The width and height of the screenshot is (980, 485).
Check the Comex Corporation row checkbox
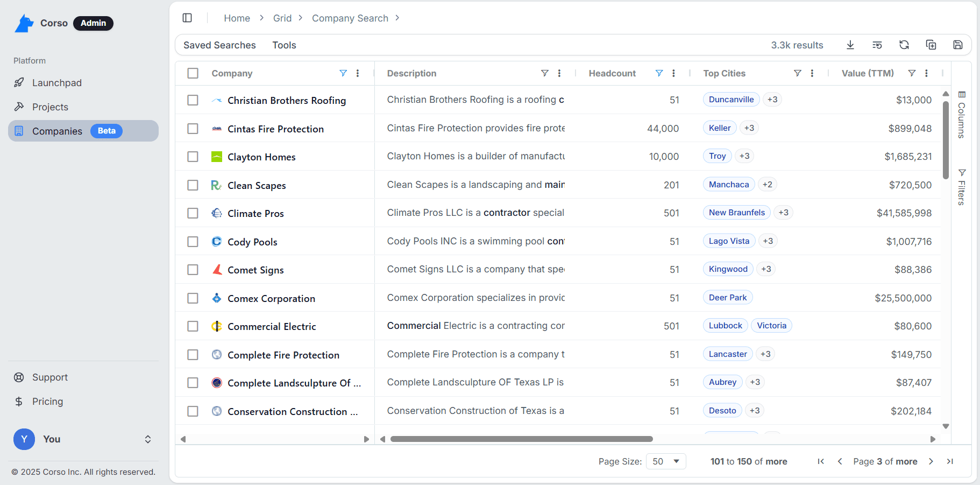coord(193,298)
